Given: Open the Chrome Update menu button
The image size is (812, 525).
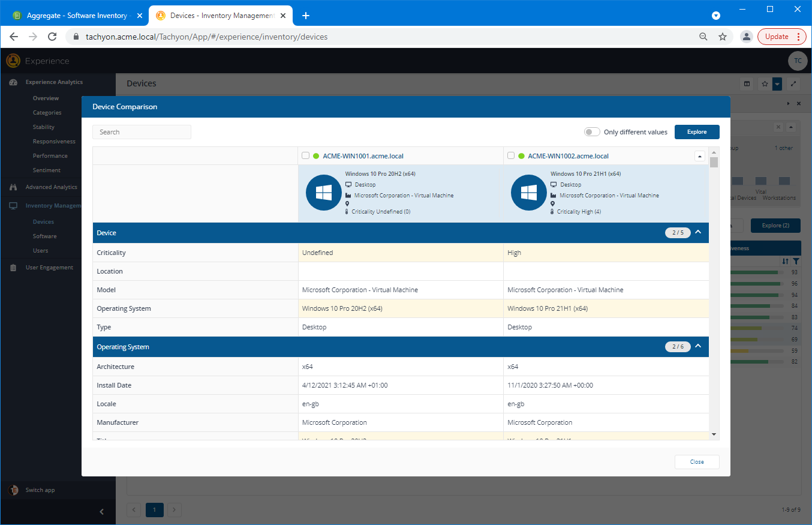Looking at the screenshot, I should click(x=782, y=37).
